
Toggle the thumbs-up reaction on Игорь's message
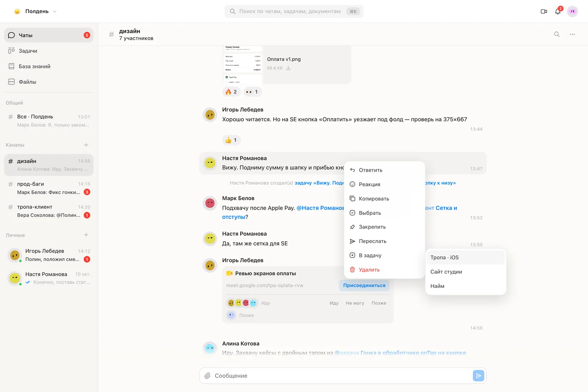(232, 140)
